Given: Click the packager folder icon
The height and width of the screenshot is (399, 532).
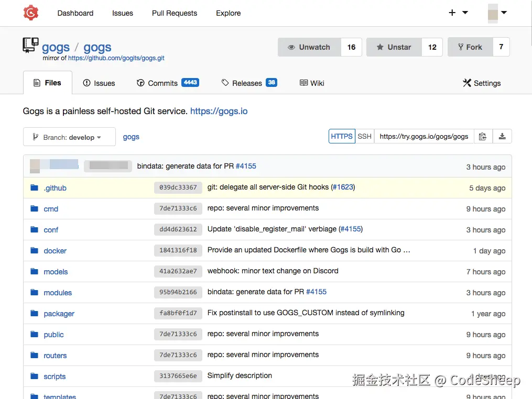Looking at the screenshot, I should [x=34, y=313].
